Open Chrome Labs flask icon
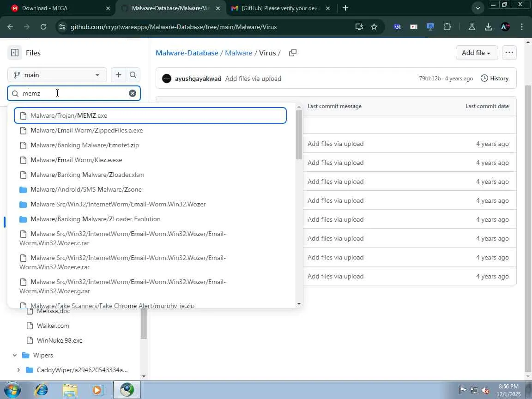532x399 pixels. [472, 27]
